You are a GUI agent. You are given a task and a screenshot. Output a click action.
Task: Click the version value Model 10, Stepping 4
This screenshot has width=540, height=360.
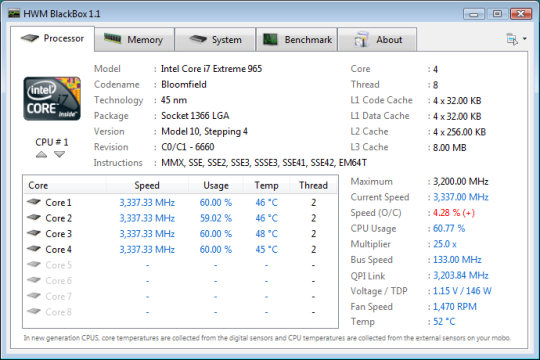click(x=204, y=132)
